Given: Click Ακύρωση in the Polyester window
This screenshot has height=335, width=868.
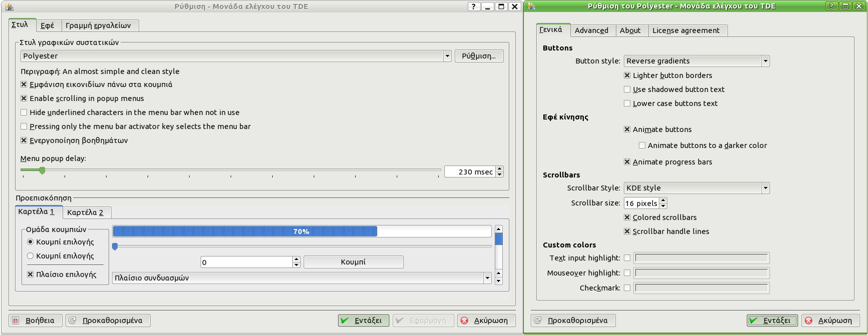Looking at the screenshot, I should coord(830,320).
